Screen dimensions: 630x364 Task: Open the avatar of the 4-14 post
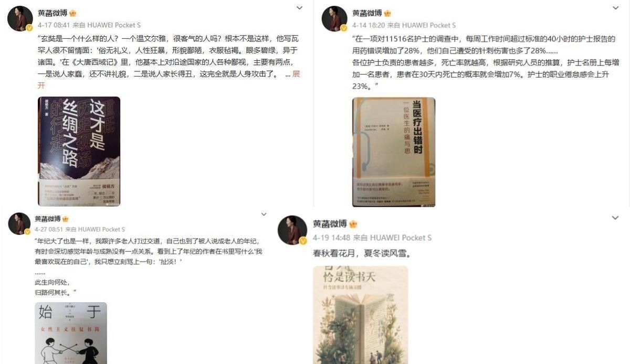tap(334, 19)
